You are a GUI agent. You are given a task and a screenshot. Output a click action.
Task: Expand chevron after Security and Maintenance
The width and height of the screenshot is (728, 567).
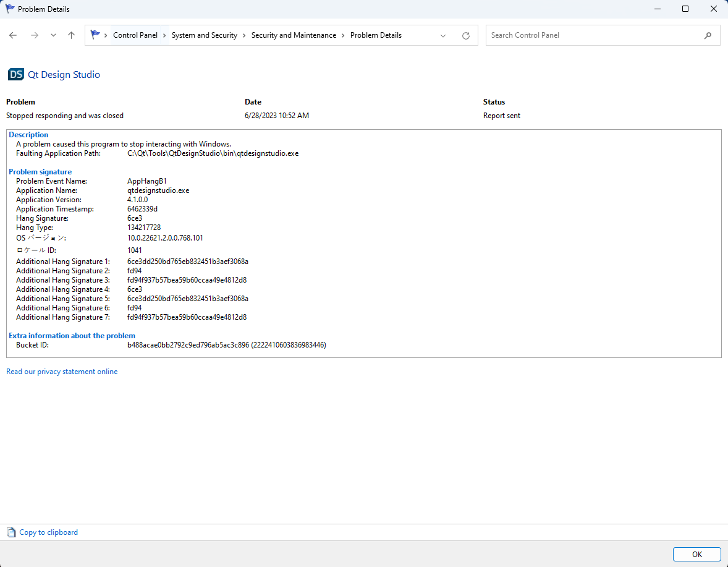(x=343, y=35)
